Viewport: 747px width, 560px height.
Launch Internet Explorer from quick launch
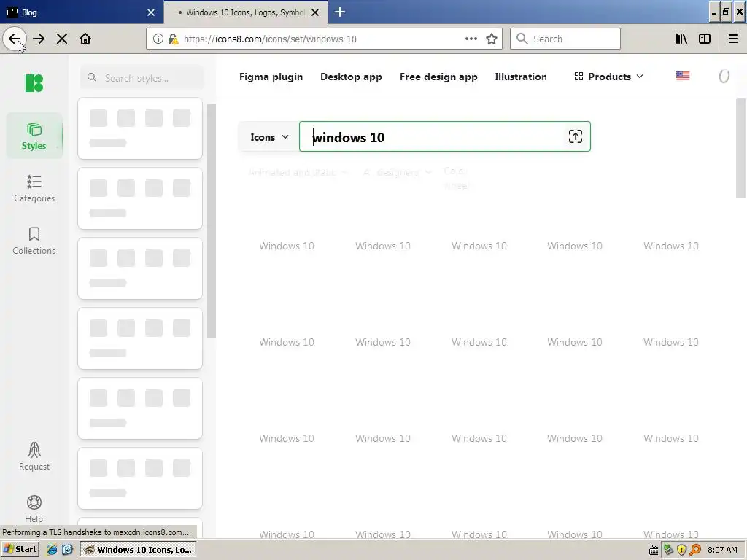tap(52, 550)
